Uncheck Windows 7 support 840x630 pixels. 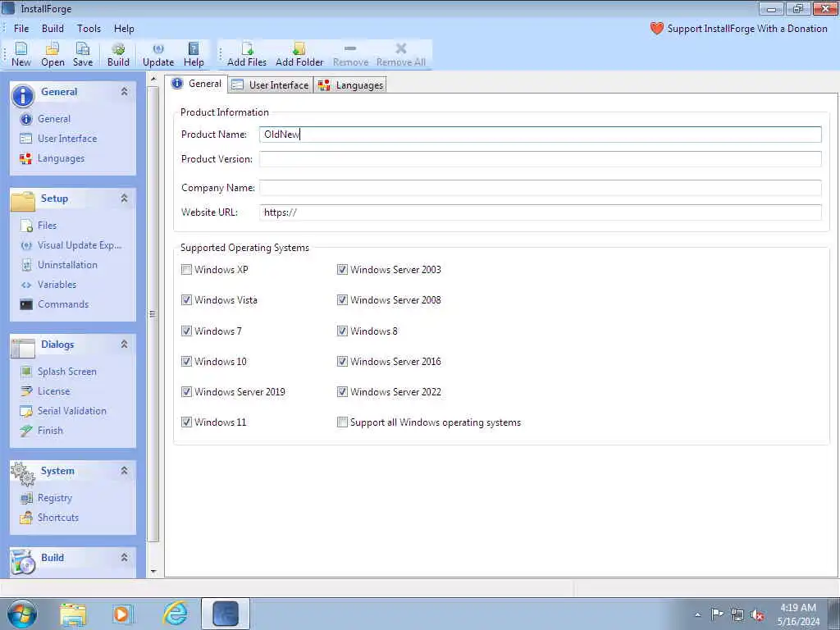[186, 331]
